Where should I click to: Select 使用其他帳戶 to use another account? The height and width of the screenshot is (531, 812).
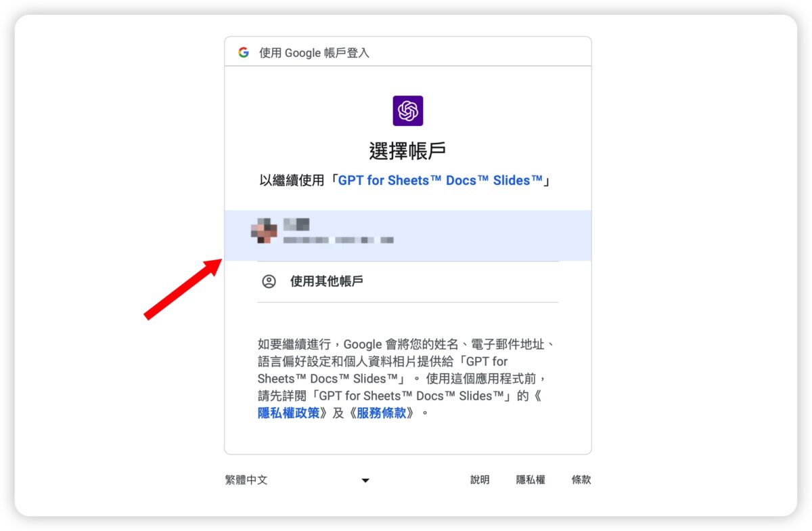coord(408,282)
